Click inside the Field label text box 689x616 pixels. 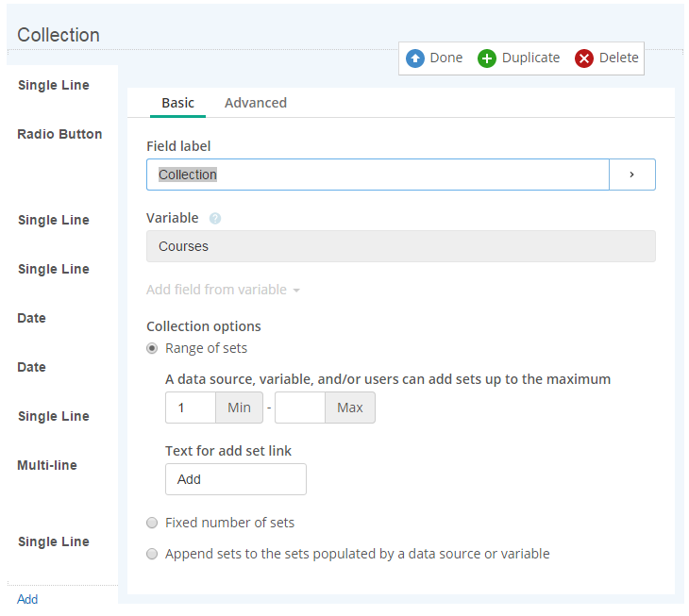pos(378,175)
